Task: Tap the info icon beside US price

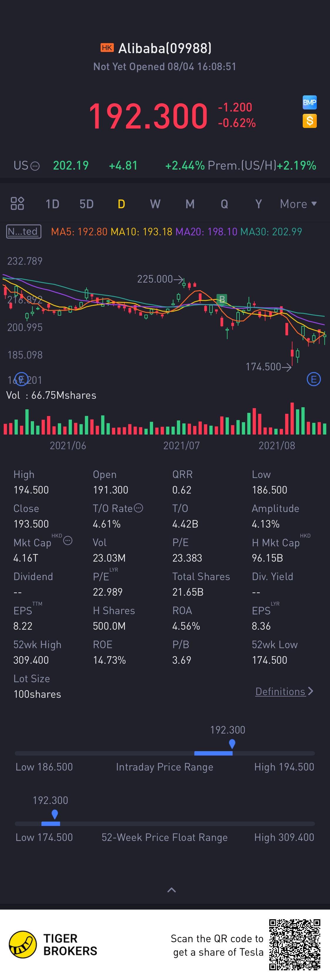Action: coord(35,166)
